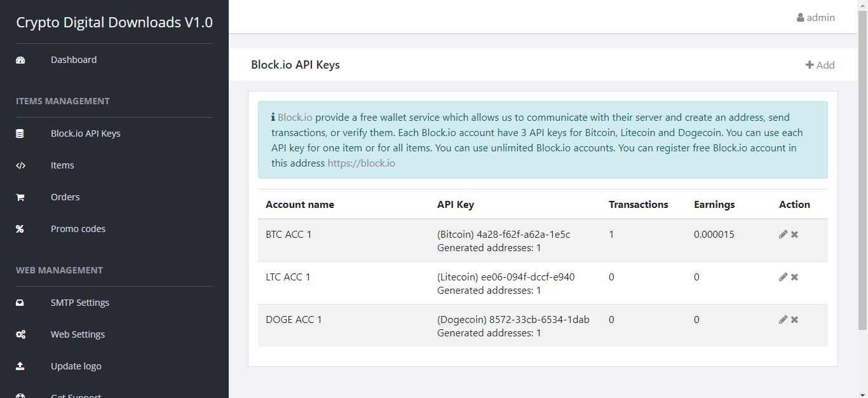868x398 pixels.
Task: Open the Orders page from sidebar
Action: pyautogui.click(x=65, y=197)
